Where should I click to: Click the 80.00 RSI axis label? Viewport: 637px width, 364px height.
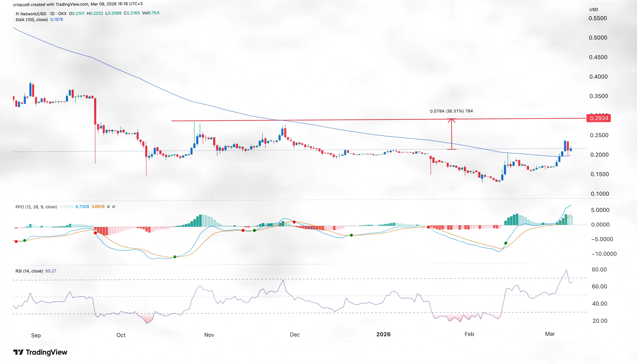coord(599,270)
